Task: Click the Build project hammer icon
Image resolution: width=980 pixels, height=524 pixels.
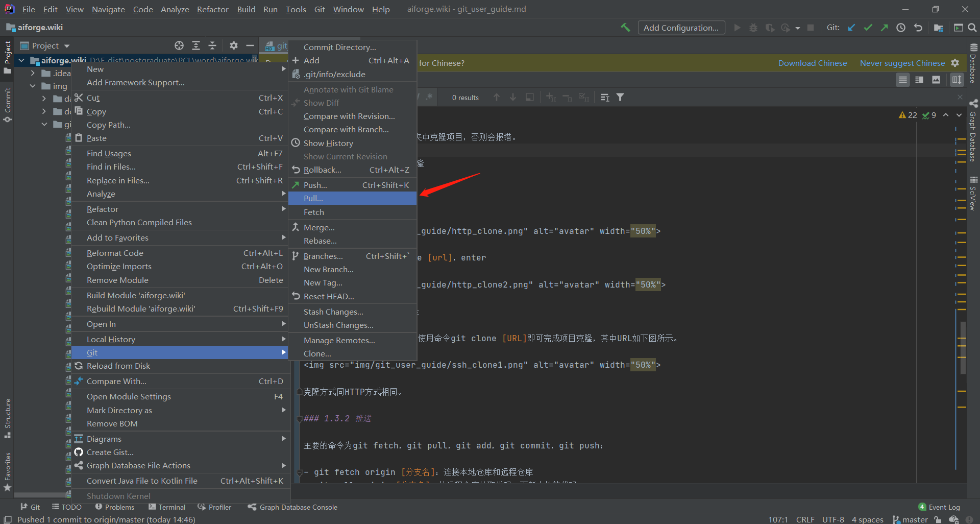Action: pos(625,28)
